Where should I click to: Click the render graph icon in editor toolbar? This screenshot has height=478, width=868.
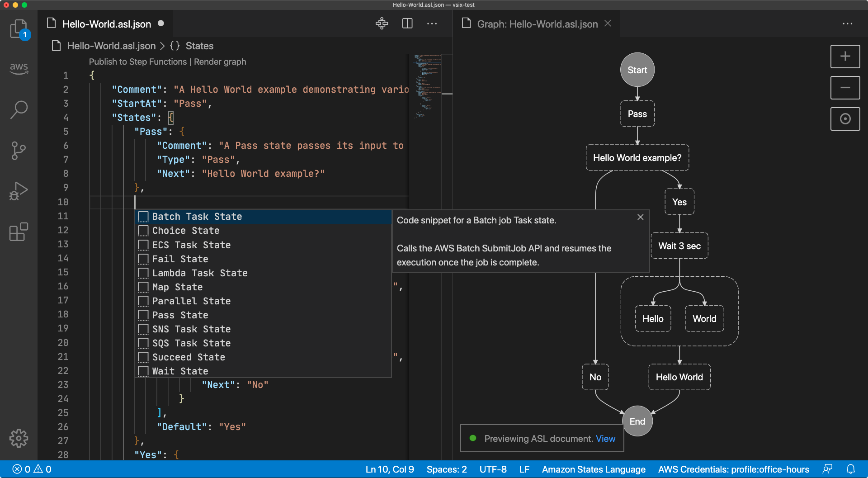(382, 24)
